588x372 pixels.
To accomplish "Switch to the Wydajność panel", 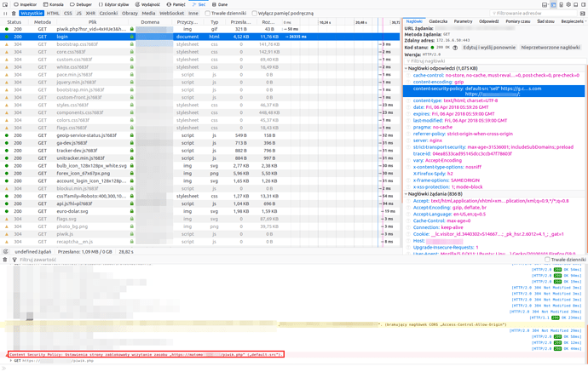I will click(147, 4).
